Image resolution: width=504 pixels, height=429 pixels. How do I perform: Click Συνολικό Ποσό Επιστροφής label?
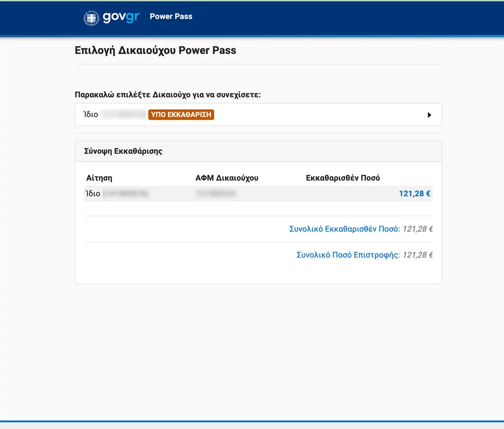coord(348,255)
